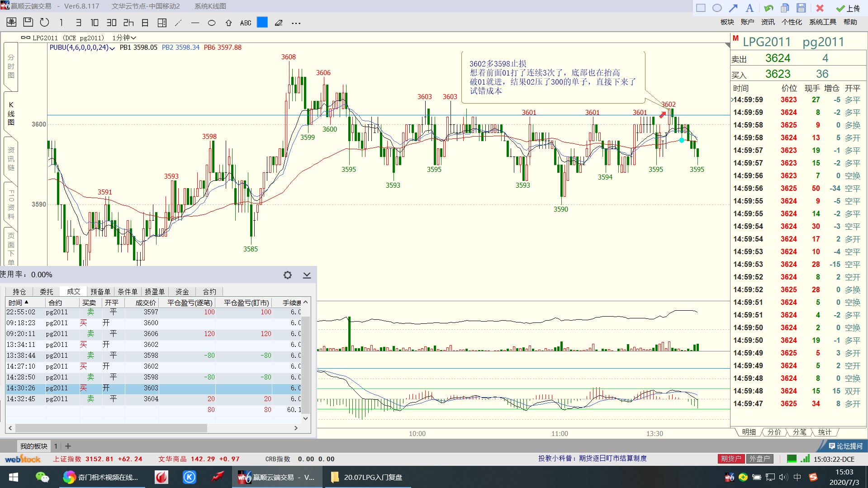Open the 系统工具 menu
Screen dimensions: 868x488
(x=823, y=22)
